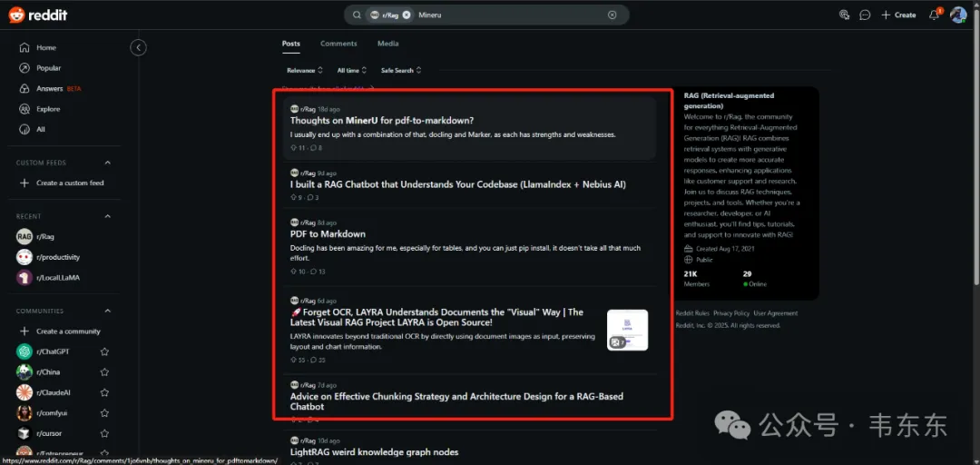Collapse the left navigation sidebar

[x=138, y=47]
